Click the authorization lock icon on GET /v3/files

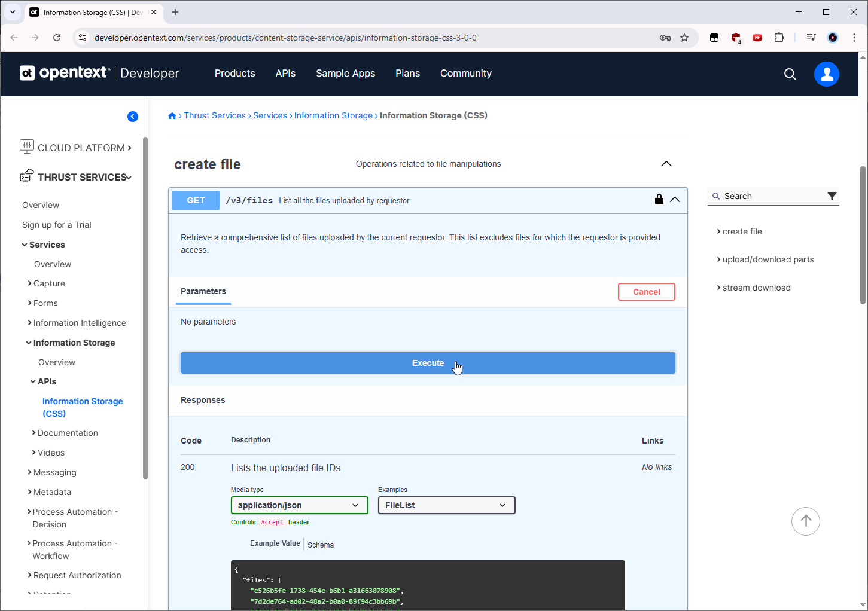[x=659, y=200]
